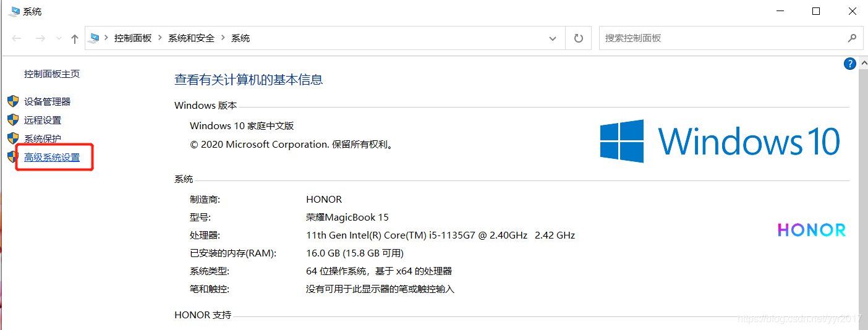Click shield icon beside 远程设置
This screenshot has height=330, width=868.
click(x=13, y=120)
